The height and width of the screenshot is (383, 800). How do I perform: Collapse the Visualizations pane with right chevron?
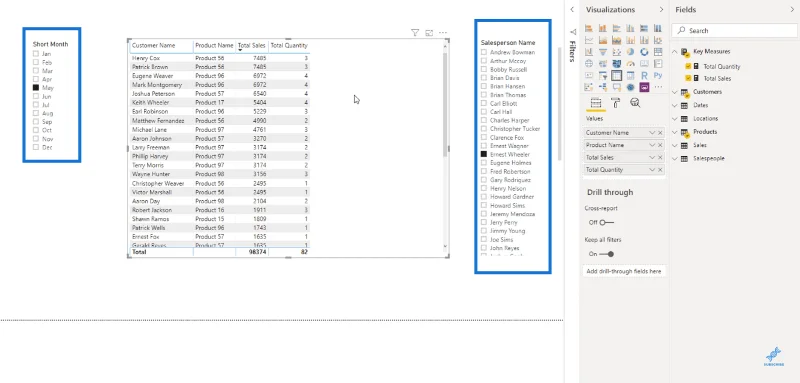coord(661,10)
